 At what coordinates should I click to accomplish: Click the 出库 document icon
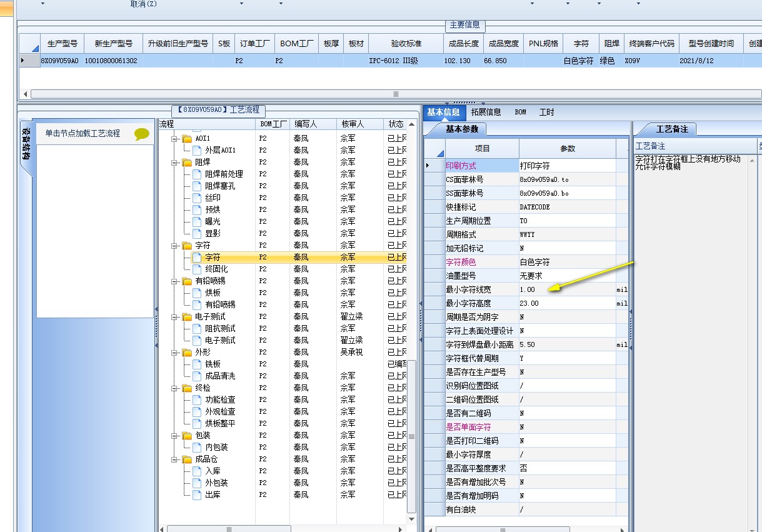[x=197, y=494]
